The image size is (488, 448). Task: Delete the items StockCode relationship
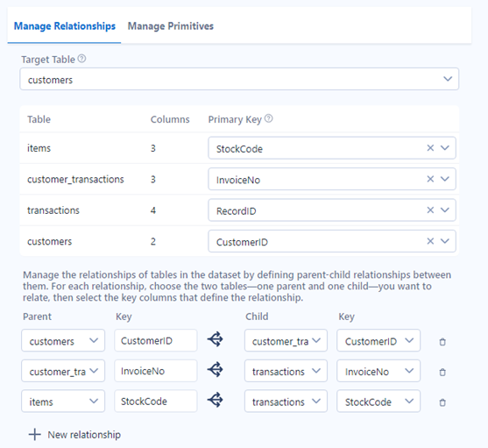[442, 402]
